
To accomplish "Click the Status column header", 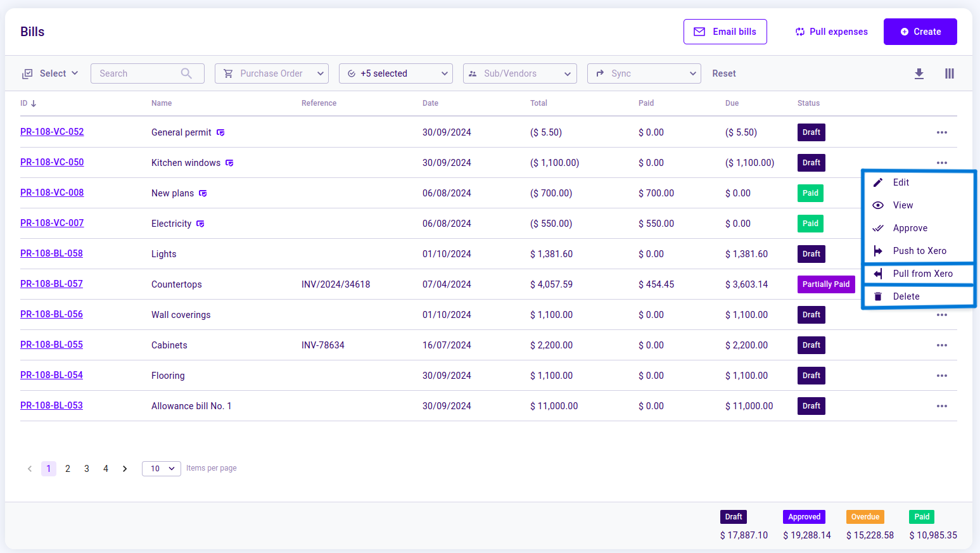I will coord(808,103).
